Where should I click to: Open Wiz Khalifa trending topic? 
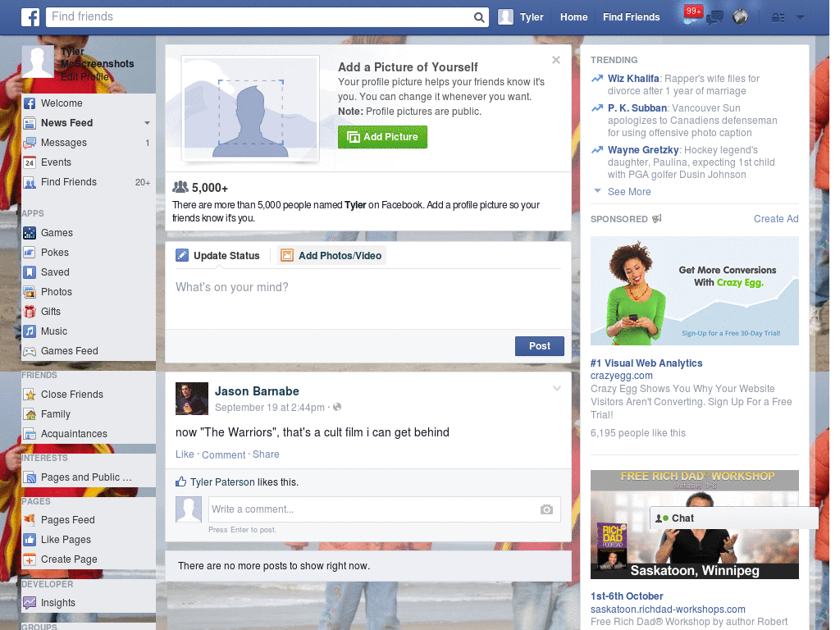coord(633,79)
